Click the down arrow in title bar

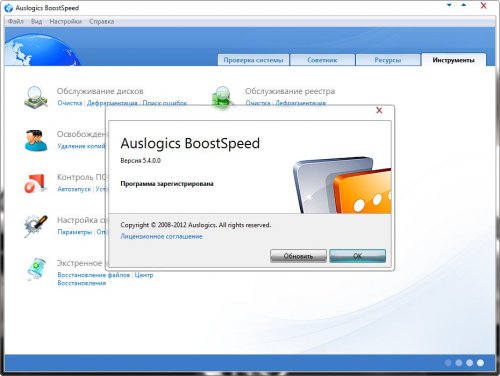click(449, 5)
